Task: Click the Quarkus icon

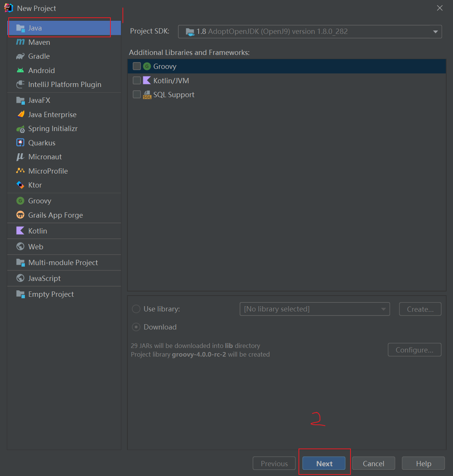Action: pyautogui.click(x=20, y=143)
